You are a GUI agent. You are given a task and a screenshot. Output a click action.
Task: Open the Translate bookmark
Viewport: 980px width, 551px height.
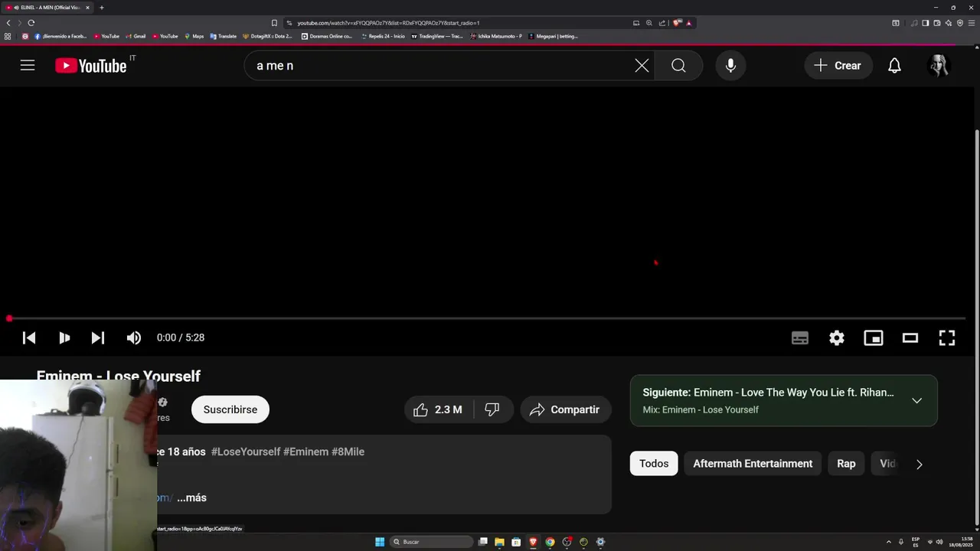[224, 36]
